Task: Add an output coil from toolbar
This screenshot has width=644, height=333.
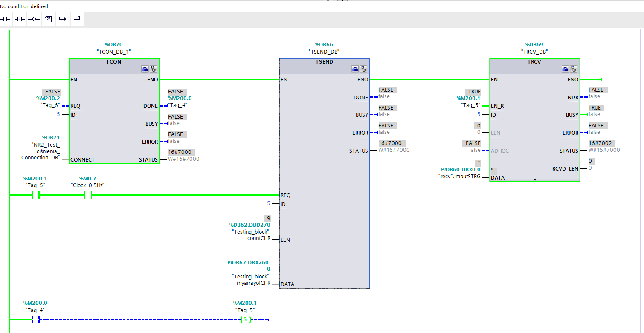Action: coord(34,19)
